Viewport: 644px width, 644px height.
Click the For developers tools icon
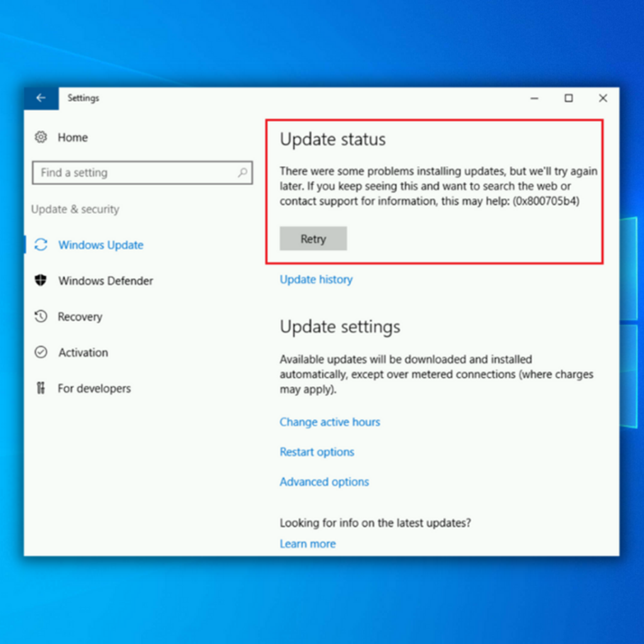(41, 387)
